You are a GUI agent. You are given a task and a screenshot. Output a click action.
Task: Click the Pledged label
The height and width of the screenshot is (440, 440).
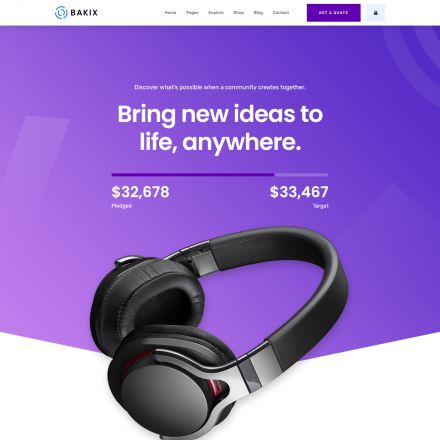(x=122, y=206)
